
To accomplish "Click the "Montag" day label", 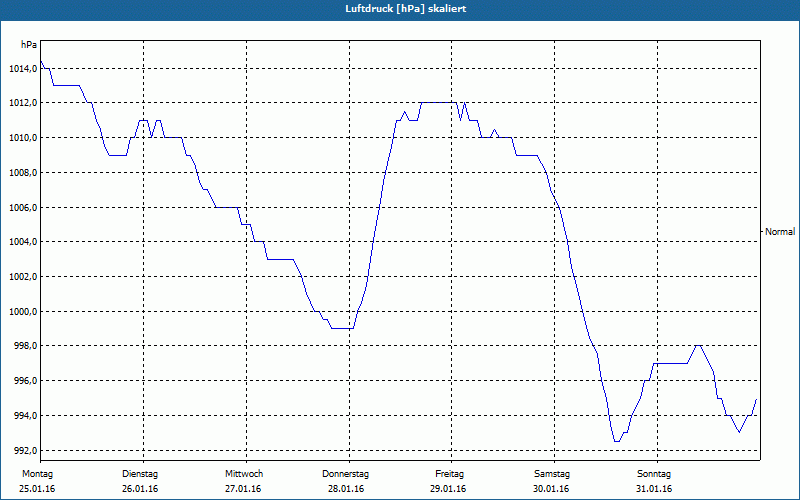I will 37,474.
